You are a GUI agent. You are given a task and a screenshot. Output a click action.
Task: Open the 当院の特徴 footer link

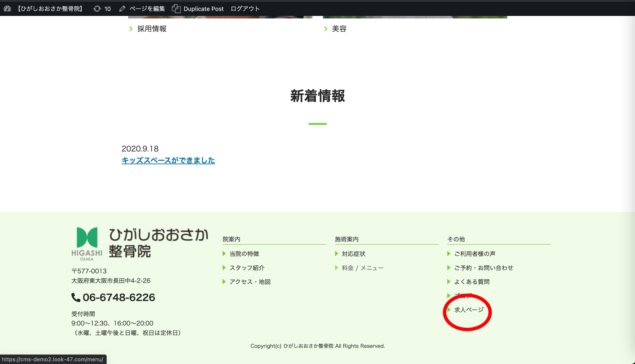click(x=244, y=254)
